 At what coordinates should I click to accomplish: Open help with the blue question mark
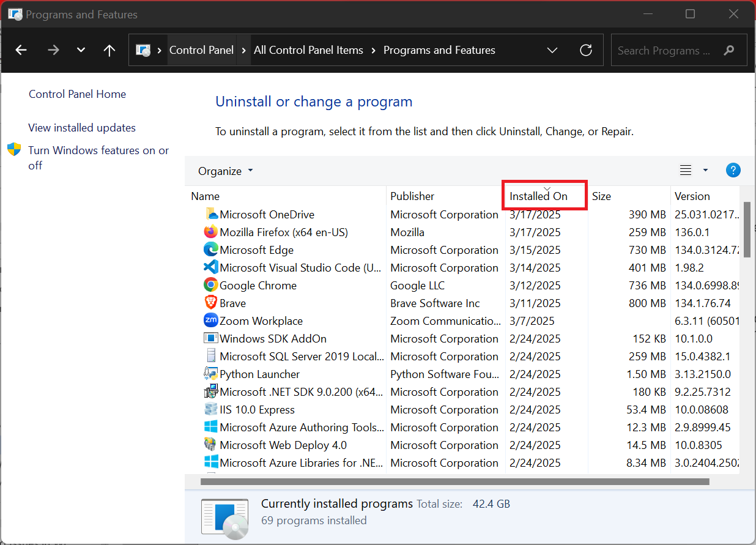click(733, 171)
